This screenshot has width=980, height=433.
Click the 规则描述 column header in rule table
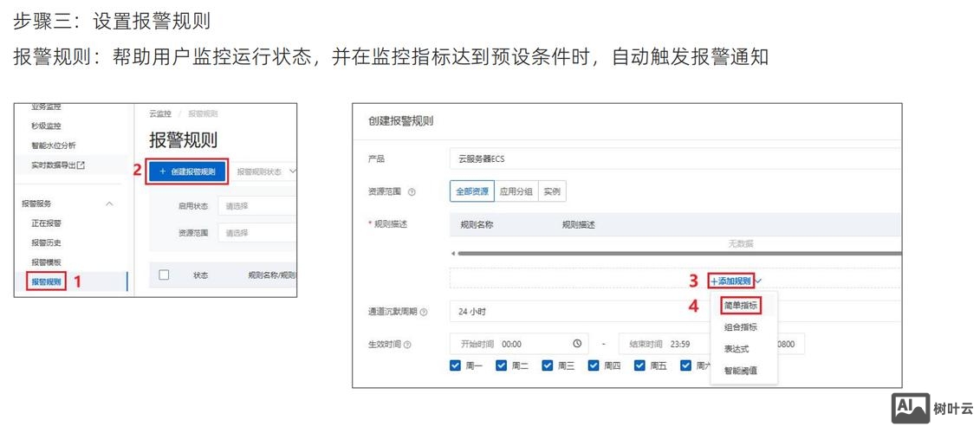tap(579, 225)
